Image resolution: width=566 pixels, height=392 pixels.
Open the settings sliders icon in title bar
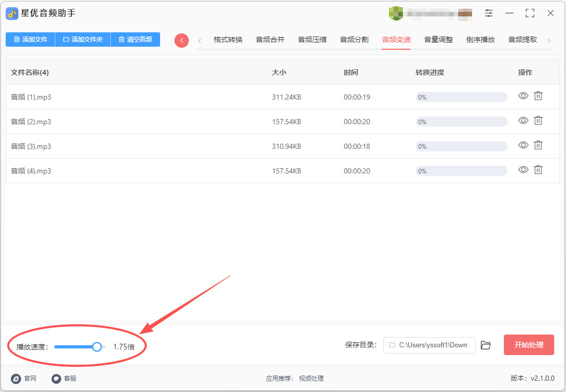pos(489,13)
